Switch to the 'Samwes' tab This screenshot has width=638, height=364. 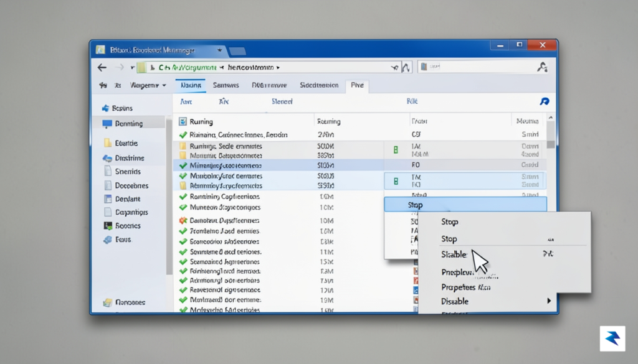[x=226, y=85]
